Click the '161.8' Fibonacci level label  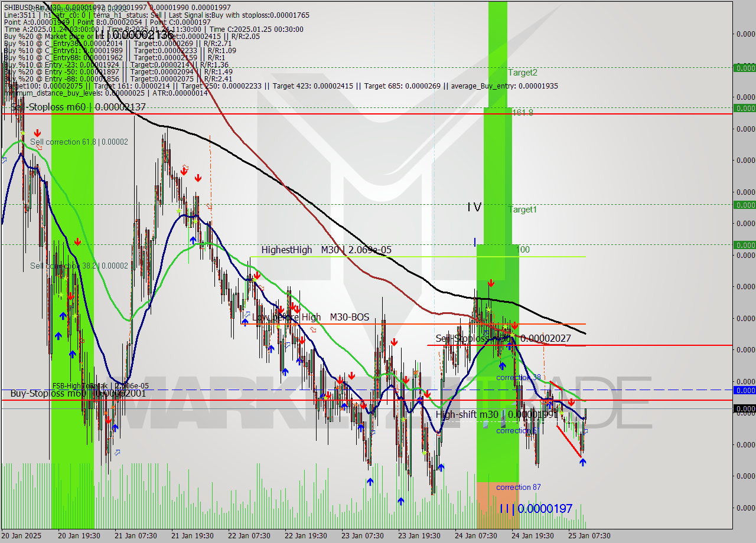point(522,112)
